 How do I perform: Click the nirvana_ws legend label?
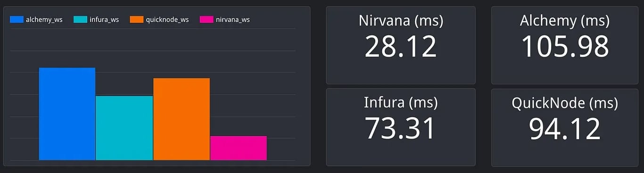pyautogui.click(x=233, y=20)
